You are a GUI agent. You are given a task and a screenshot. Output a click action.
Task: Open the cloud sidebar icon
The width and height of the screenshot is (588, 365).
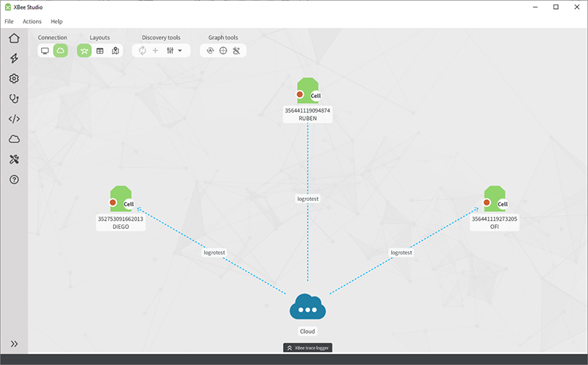tap(14, 139)
